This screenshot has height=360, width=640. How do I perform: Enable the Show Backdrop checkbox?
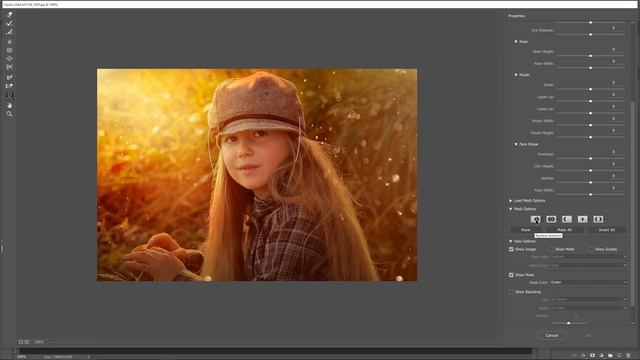(x=511, y=292)
